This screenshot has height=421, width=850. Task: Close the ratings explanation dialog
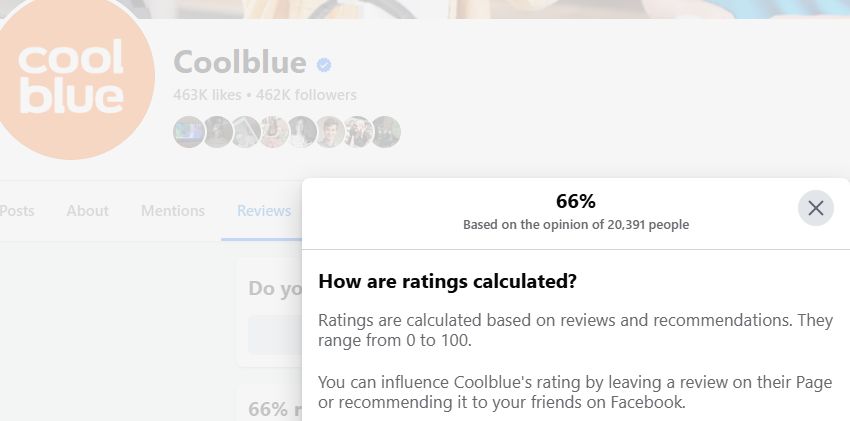point(815,208)
